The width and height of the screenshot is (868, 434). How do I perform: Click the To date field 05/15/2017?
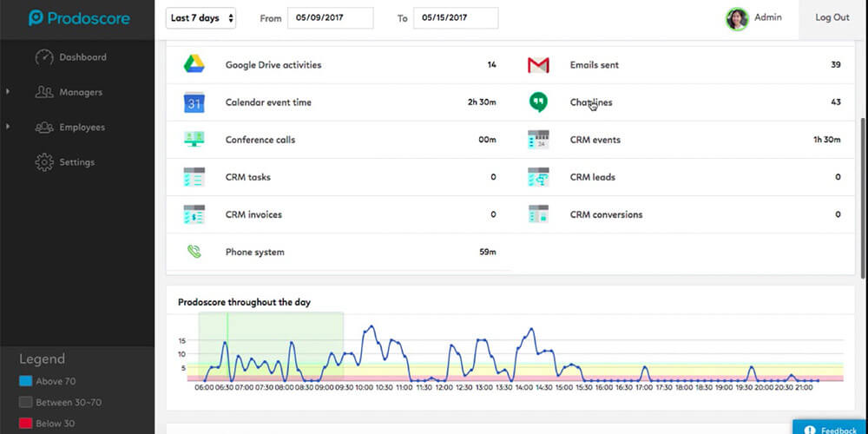coord(456,17)
